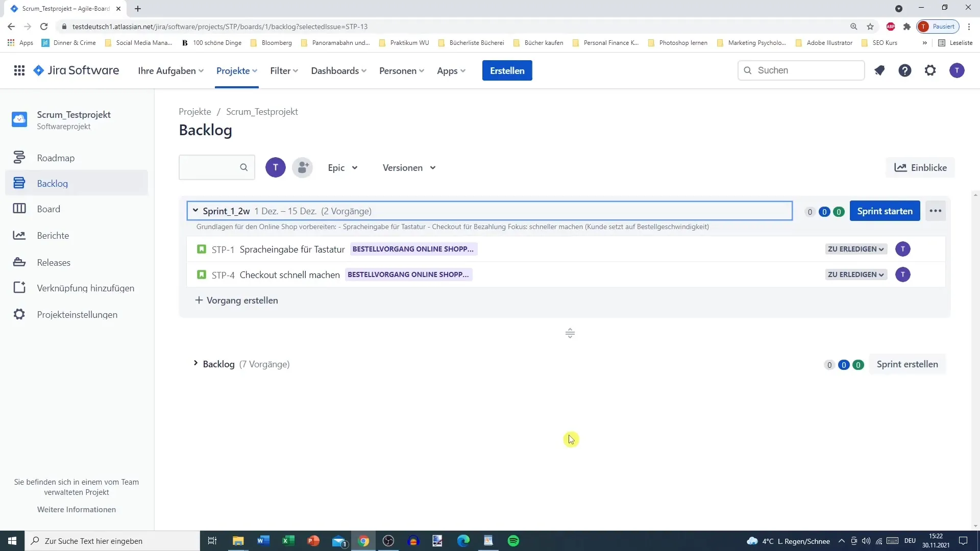The height and width of the screenshot is (551, 980).
Task: Click the Board icon in sidebar
Action: pos(19,209)
